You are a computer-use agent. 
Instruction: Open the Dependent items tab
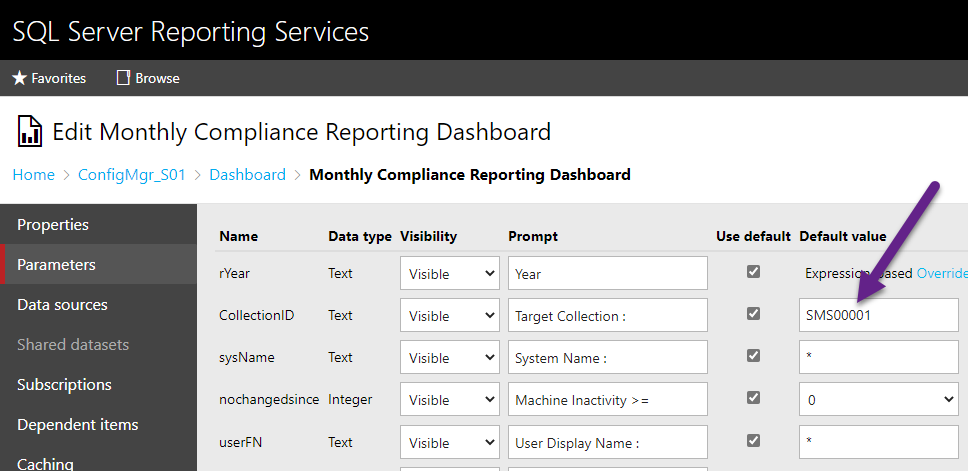click(x=99, y=425)
